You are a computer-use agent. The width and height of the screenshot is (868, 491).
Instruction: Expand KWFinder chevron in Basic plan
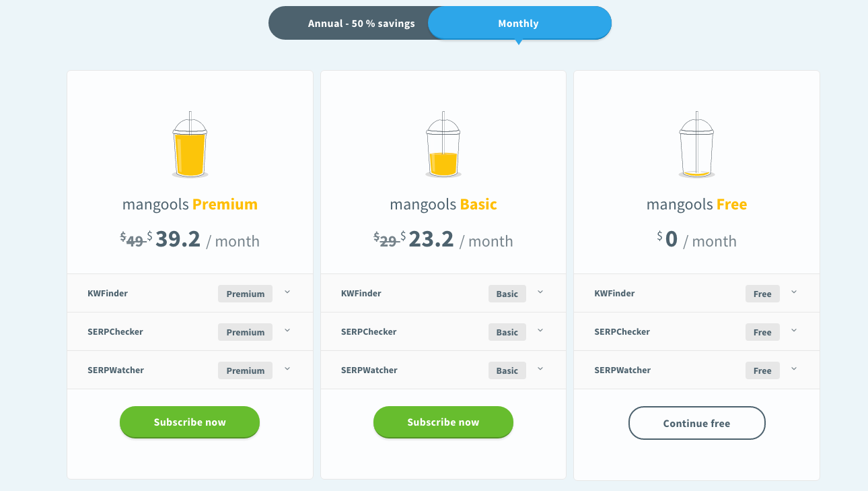[x=540, y=292]
